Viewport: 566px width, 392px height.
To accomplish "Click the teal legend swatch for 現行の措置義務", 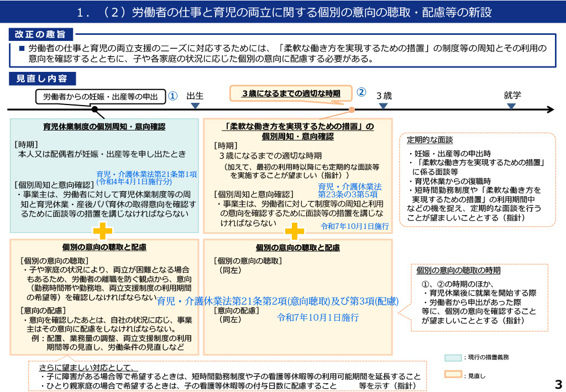I will point(453,358).
